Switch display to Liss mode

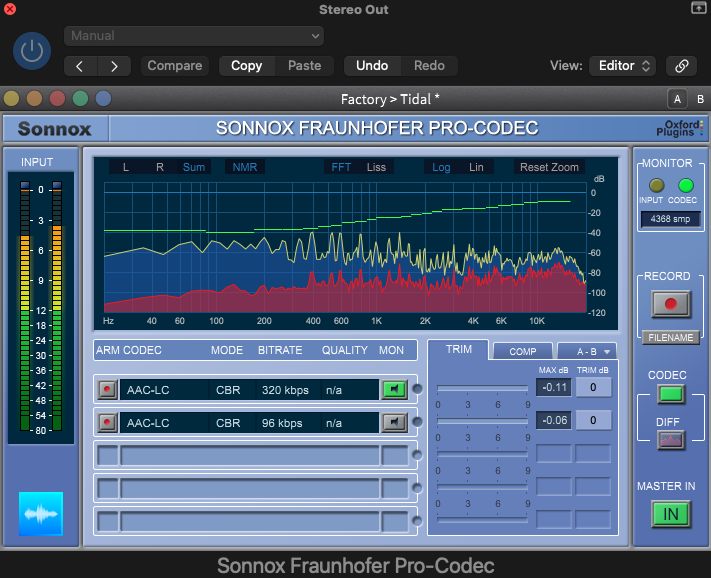(x=376, y=167)
